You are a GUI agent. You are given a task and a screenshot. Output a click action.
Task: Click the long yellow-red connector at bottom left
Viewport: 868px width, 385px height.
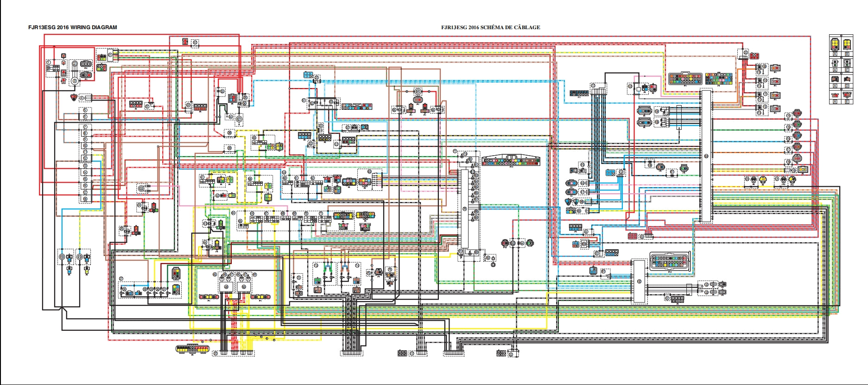coord(192,348)
